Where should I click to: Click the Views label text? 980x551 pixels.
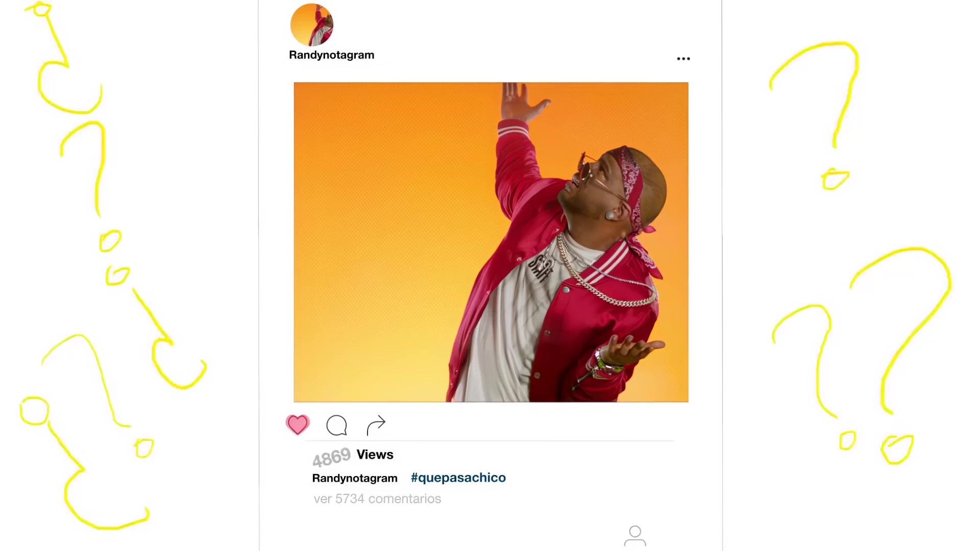[375, 455]
